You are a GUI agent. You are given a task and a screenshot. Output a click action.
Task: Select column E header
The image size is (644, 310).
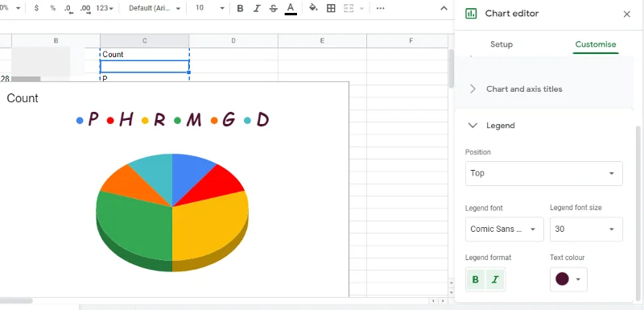click(x=322, y=40)
